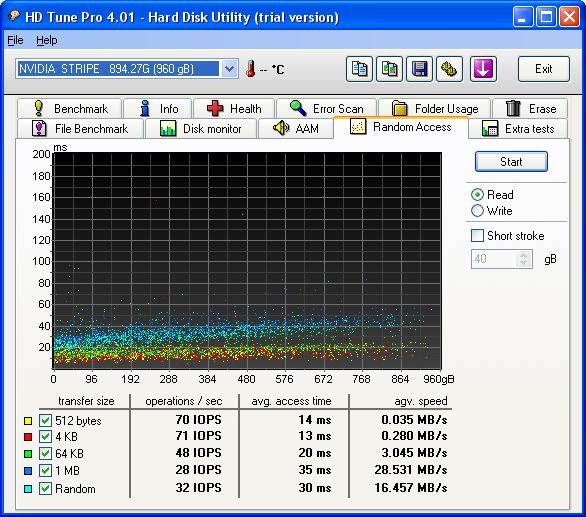This screenshot has width=586, height=517.
Task: Click the copy text to clipboard icon
Action: [x=359, y=69]
